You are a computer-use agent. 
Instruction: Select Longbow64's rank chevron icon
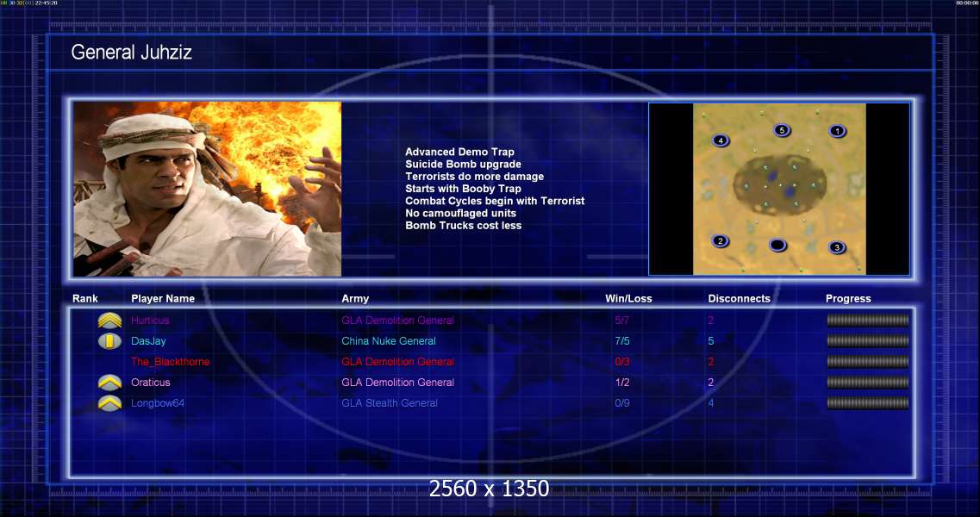[x=110, y=403]
